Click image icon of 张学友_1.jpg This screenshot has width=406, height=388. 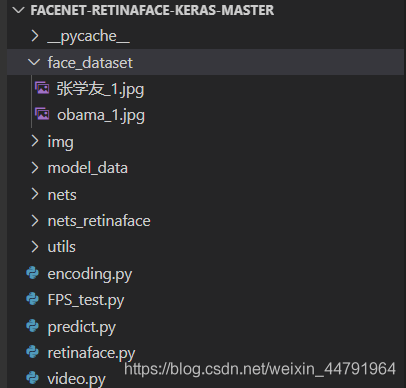(42, 88)
